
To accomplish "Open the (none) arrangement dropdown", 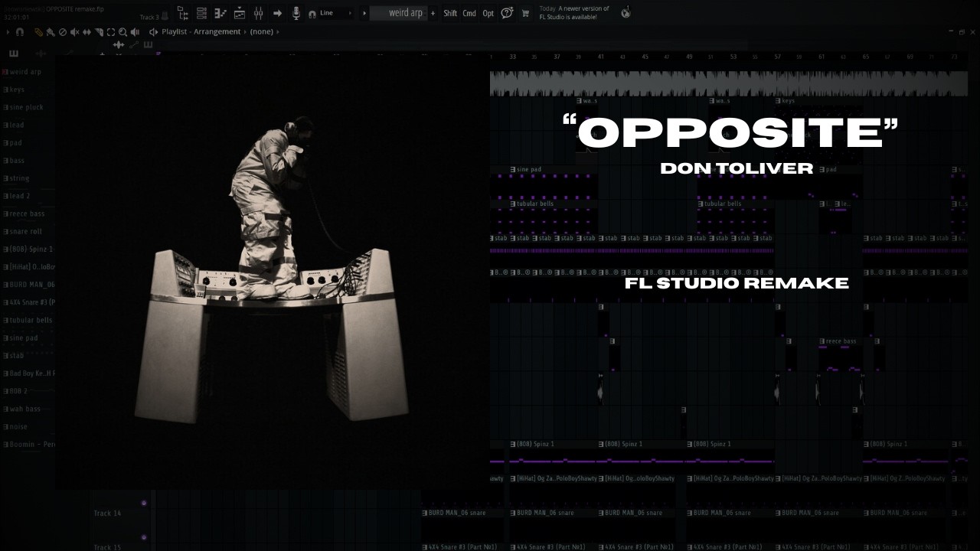I will tap(262, 32).
